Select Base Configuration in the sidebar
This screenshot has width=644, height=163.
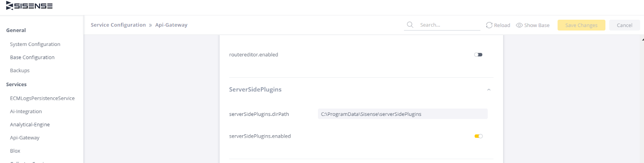pyautogui.click(x=32, y=58)
